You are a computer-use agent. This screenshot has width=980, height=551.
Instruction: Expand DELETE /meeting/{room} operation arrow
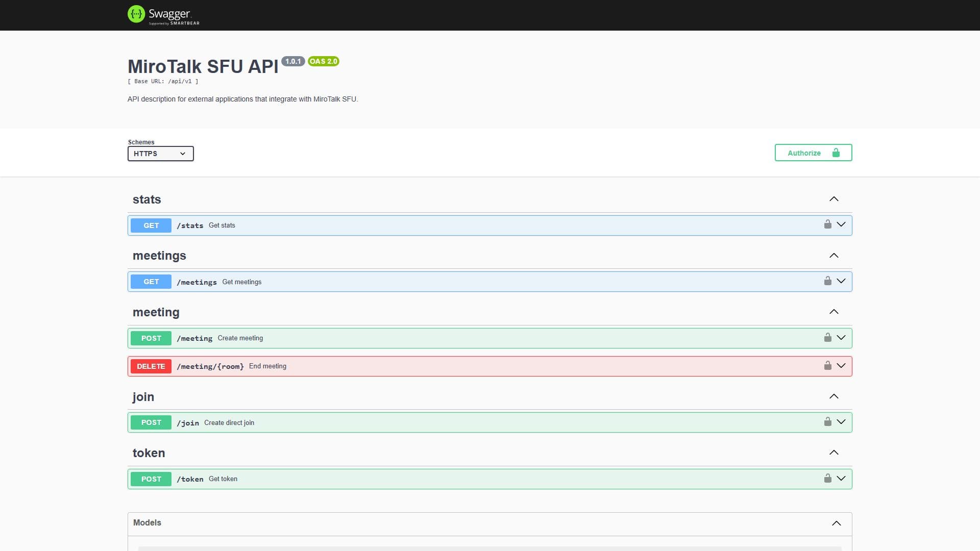click(x=841, y=366)
